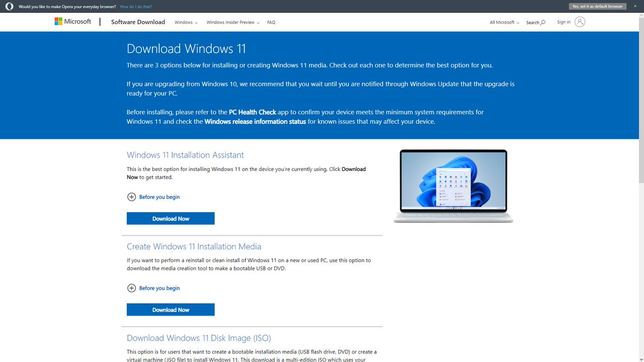Expand the Windows navigation dropdown
This screenshot has width=644, height=362.
186,23
